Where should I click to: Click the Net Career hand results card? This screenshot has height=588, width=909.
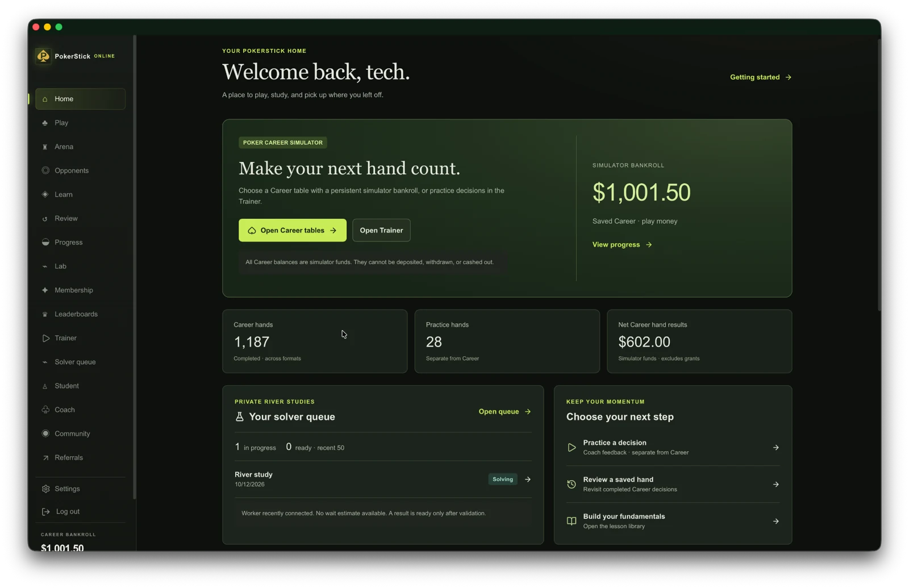coord(699,341)
